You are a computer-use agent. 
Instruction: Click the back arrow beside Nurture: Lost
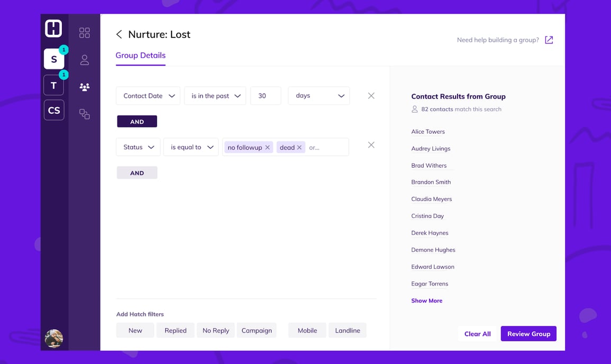119,34
